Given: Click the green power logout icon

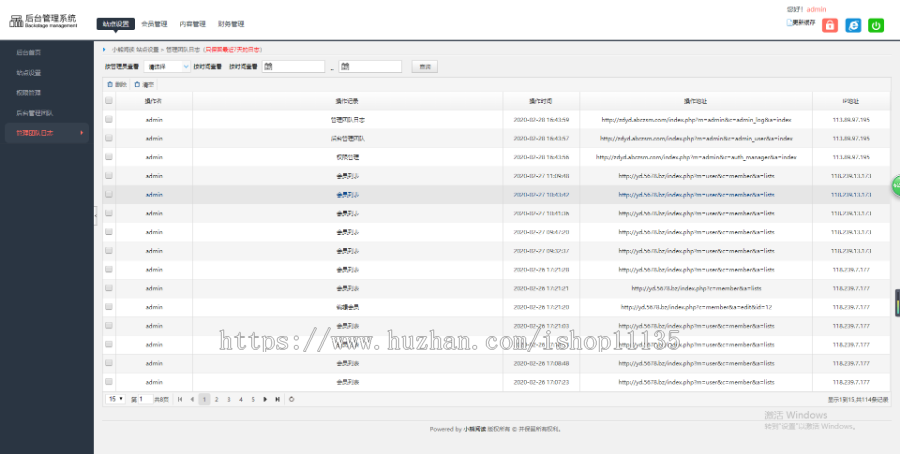Looking at the screenshot, I should click(x=876, y=26).
